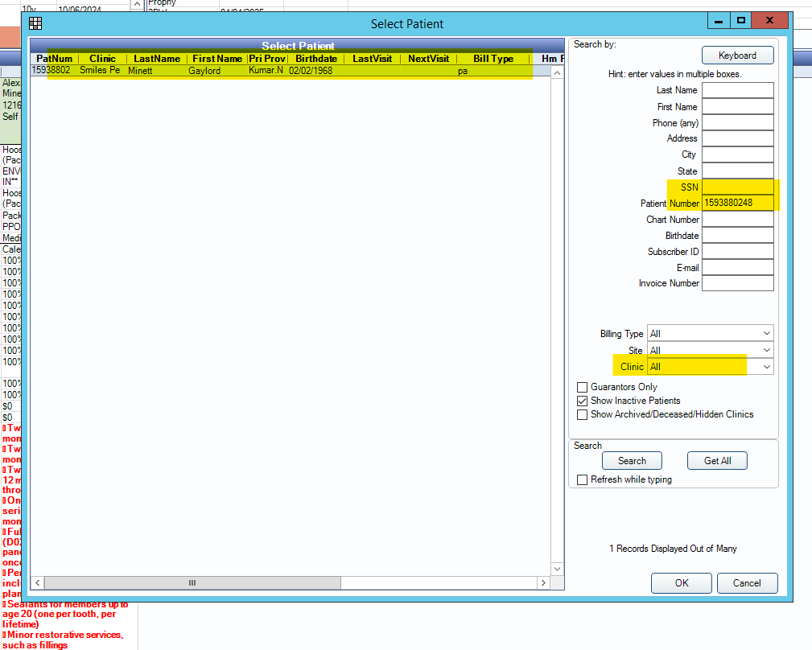Sort by the Clinic column header

pos(102,59)
